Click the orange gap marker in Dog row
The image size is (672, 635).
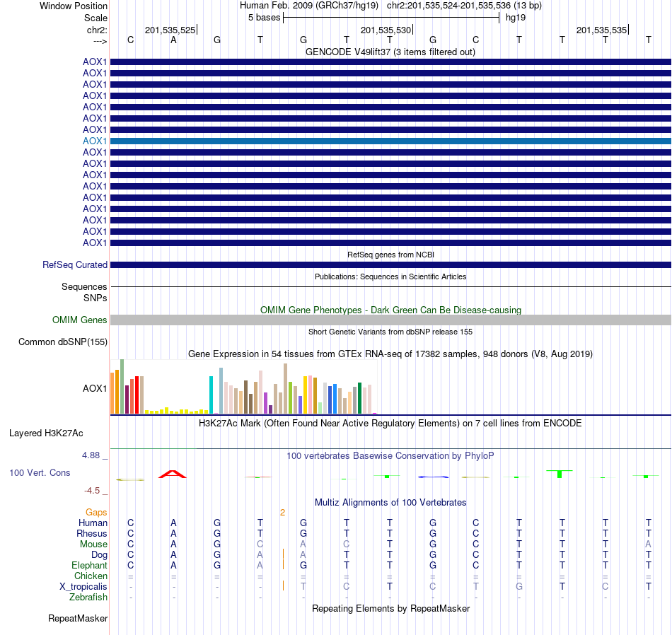pos(283,554)
